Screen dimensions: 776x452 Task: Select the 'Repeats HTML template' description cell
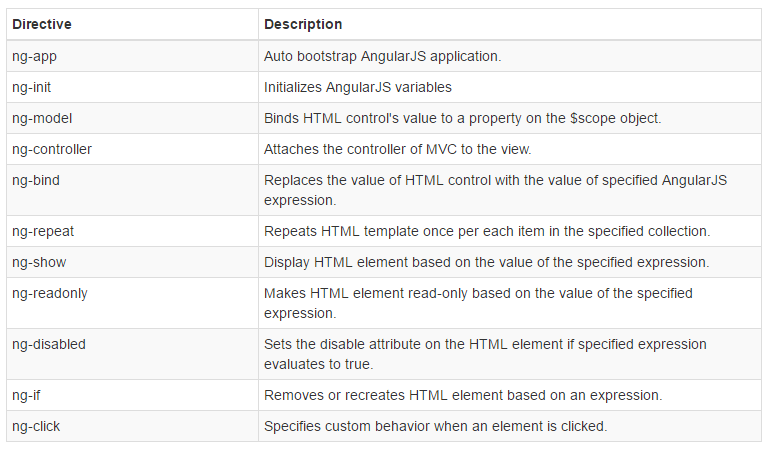tap(486, 231)
